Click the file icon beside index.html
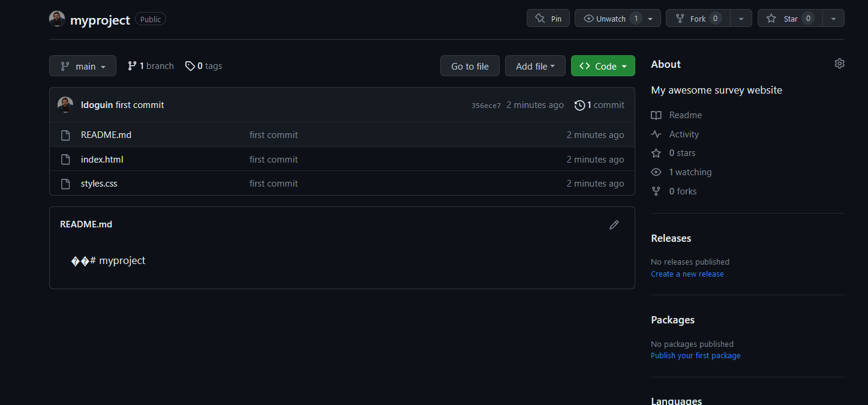 (x=66, y=160)
